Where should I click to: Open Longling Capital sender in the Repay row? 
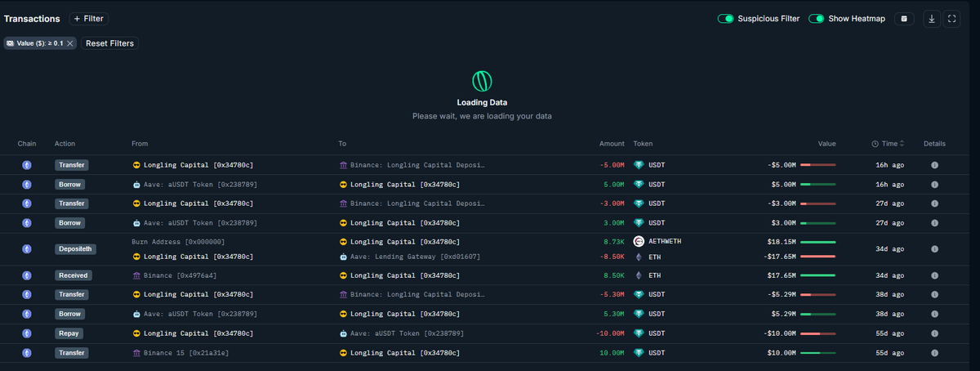[x=198, y=333]
